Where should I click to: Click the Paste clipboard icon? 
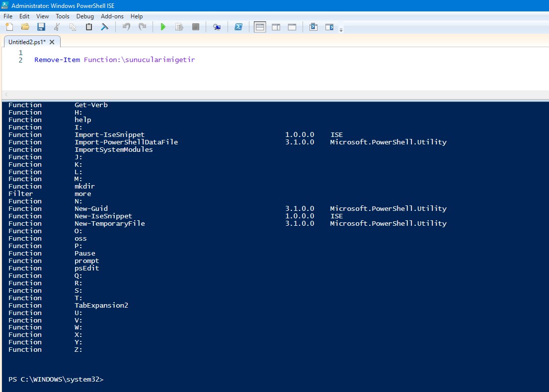(88, 27)
